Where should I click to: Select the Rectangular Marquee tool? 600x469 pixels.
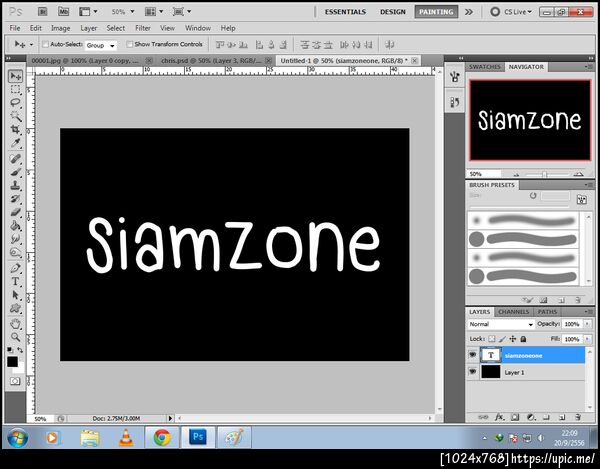[15, 90]
